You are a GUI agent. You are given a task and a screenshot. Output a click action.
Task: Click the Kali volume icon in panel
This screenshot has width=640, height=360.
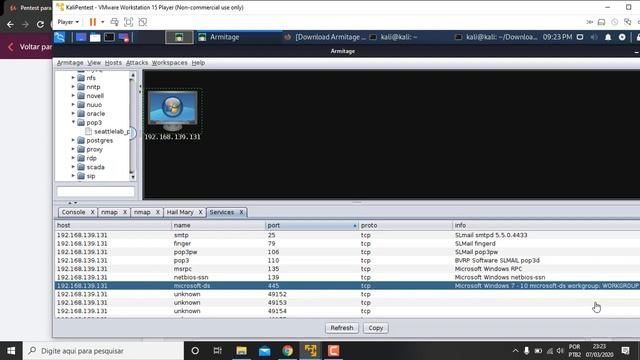(x=594, y=37)
